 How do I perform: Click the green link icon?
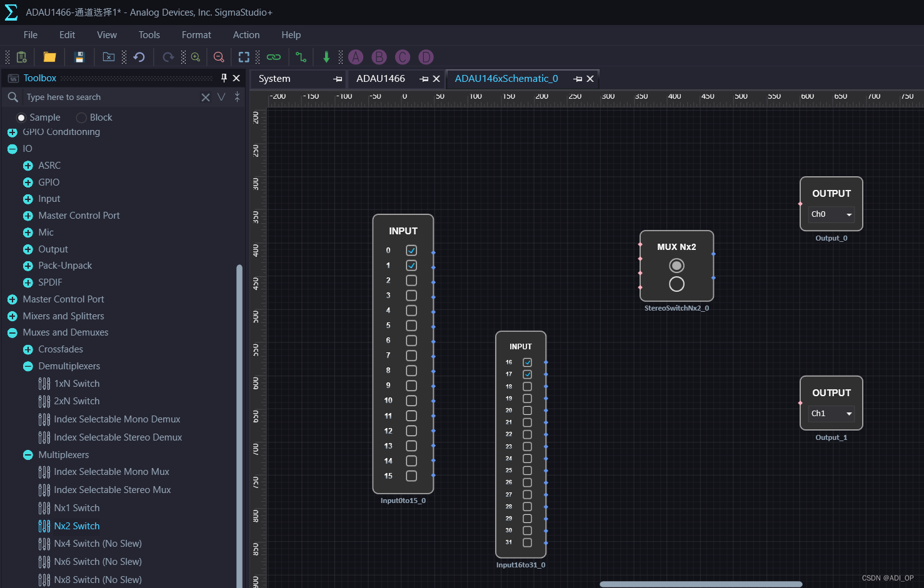click(274, 57)
